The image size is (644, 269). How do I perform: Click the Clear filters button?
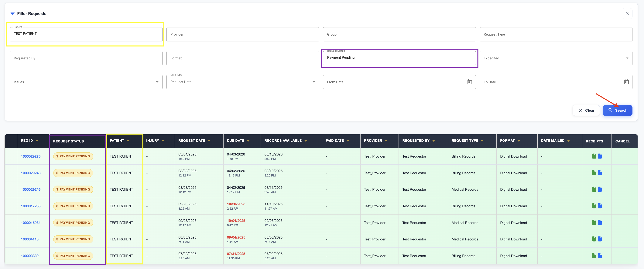click(586, 110)
